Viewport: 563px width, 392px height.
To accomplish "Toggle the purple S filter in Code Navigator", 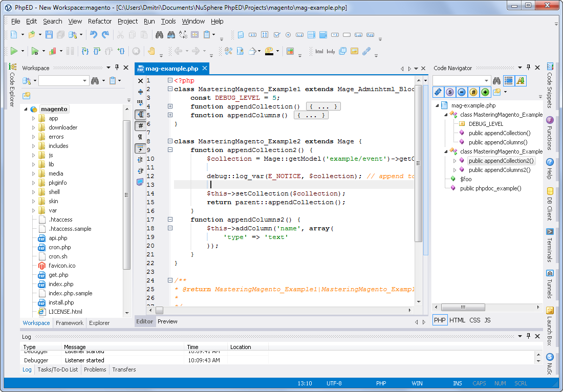I will click(450, 92).
